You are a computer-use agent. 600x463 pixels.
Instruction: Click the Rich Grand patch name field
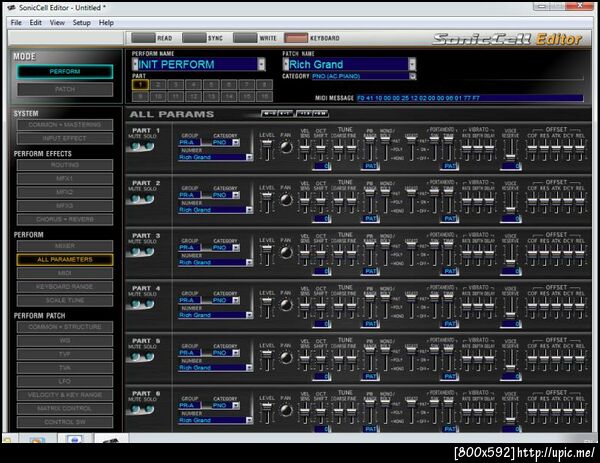click(x=348, y=64)
